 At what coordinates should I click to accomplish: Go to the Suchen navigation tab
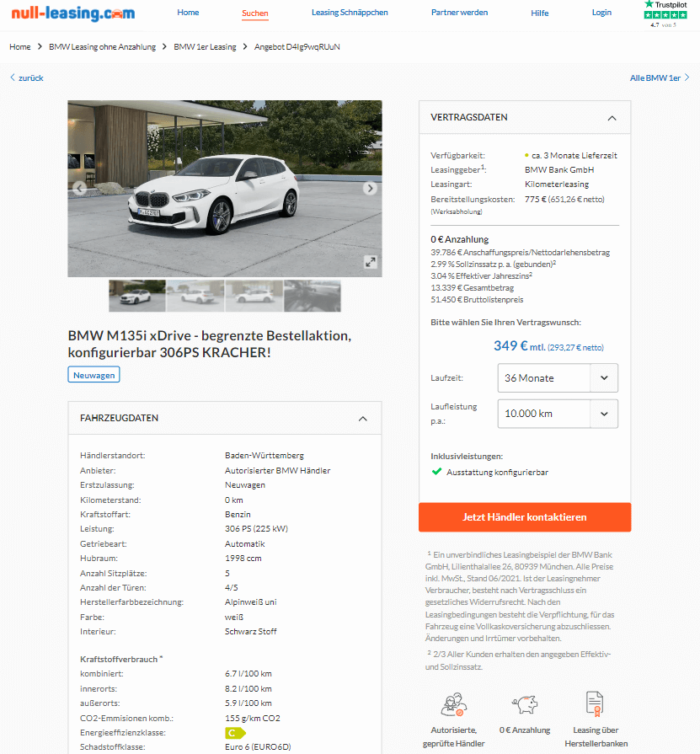click(254, 13)
